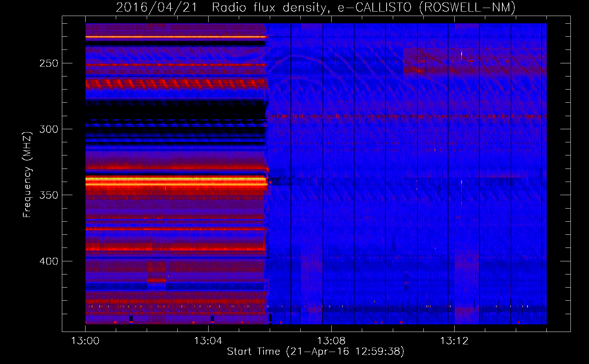This screenshot has width=589, height=364.
Task: Click the 'Frequency (MHZ)' axis label
Action: click(x=27, y=174)
